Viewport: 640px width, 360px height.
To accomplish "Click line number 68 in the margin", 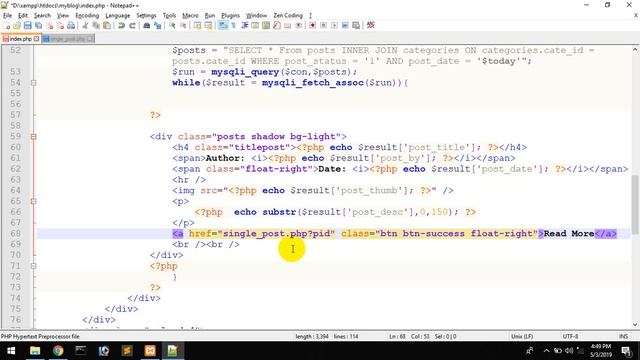I will 16,233.
